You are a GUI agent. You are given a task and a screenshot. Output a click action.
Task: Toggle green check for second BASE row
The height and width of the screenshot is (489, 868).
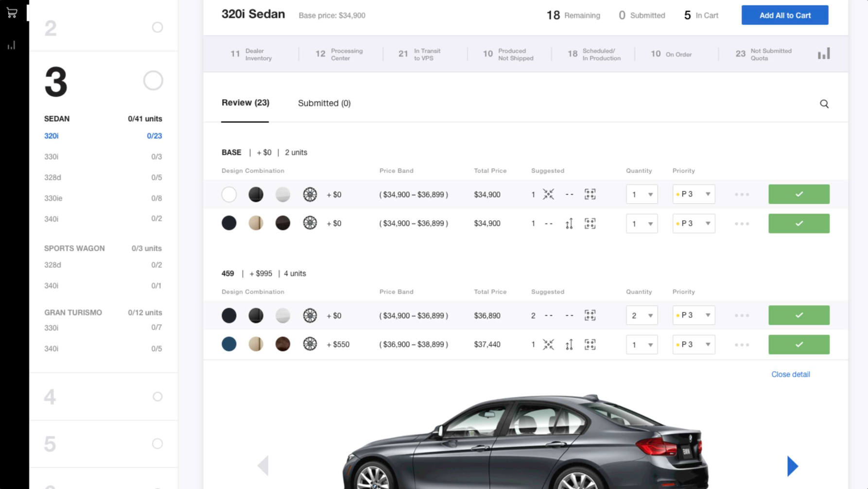[799, 223]
